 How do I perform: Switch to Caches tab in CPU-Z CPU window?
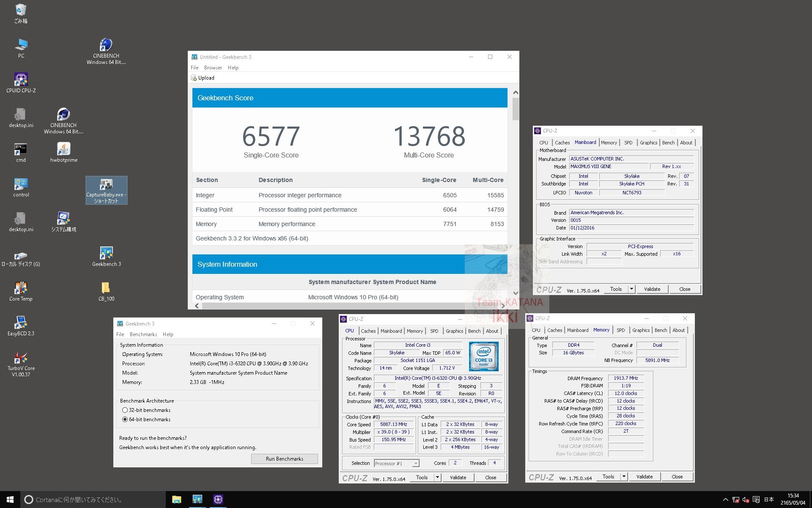[x=368, y=331]
